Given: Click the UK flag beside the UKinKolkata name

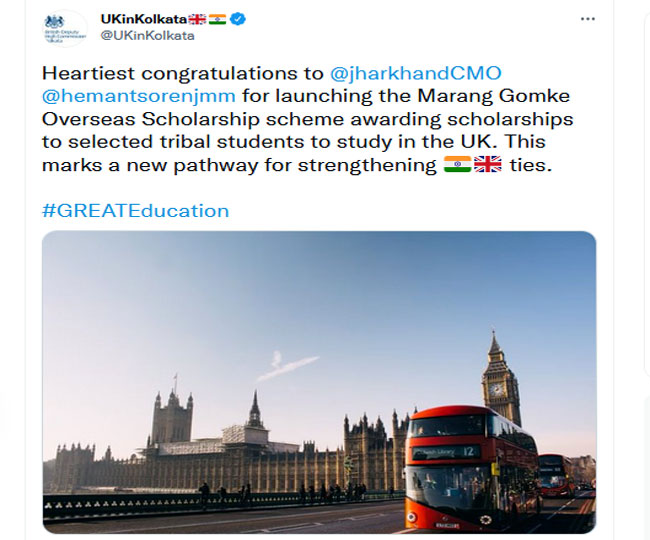Looking at the screenshot, I should coord(199,18).
